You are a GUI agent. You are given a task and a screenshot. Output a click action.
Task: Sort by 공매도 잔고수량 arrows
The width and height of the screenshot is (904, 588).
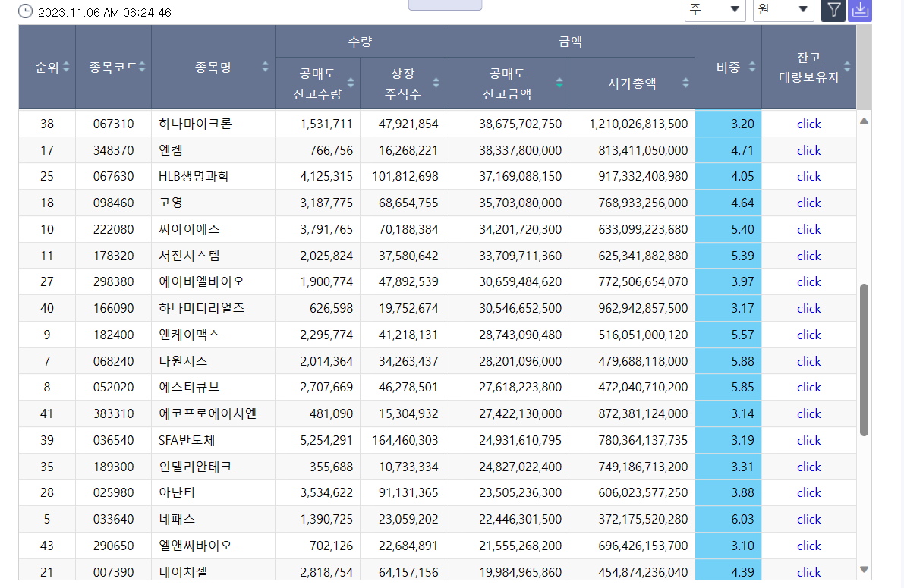click(x=351, y=83)
